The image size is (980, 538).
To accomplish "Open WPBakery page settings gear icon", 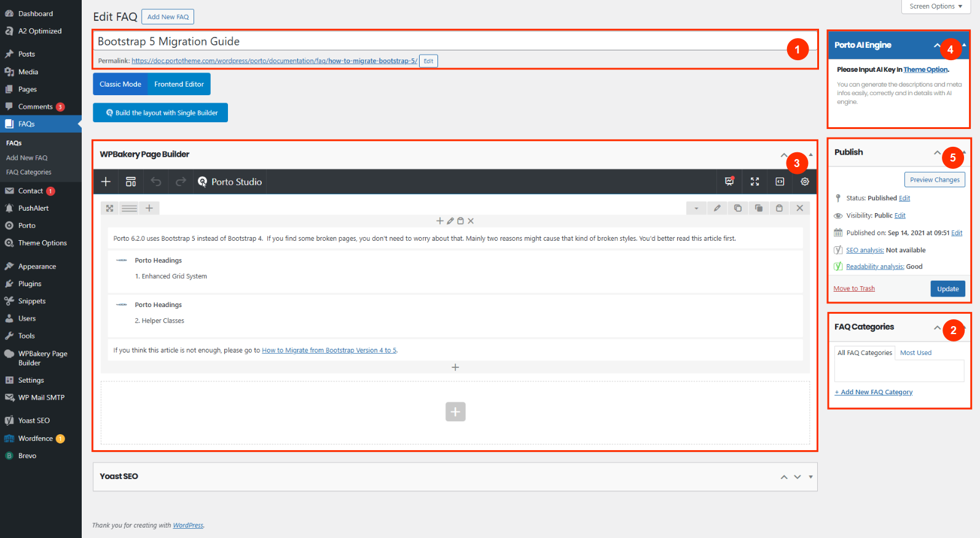I will click(x=805, y=181).
